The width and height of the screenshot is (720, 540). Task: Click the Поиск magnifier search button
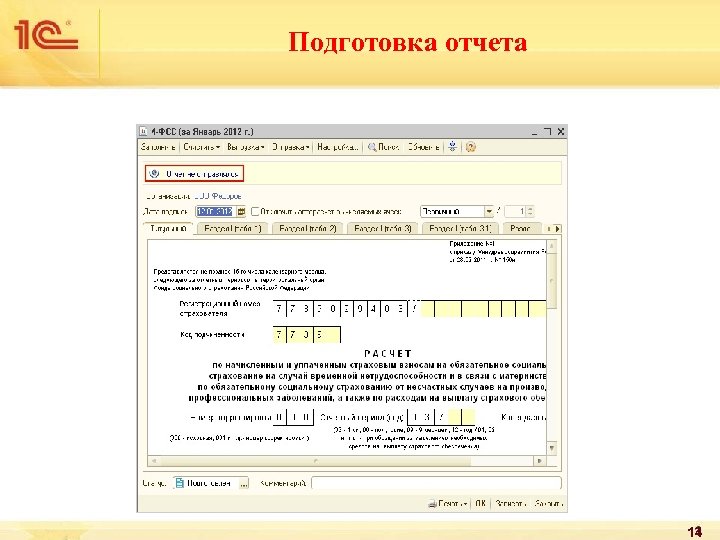click(383, 147)
